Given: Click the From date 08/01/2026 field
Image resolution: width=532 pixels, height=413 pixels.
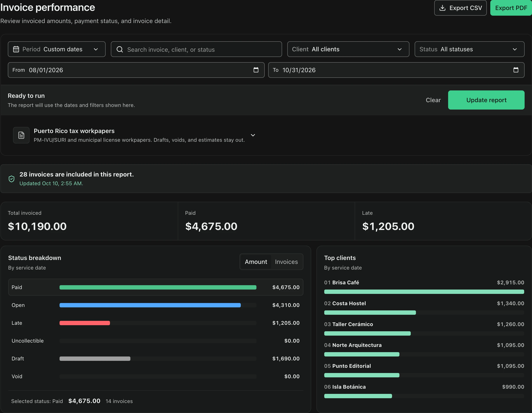Looking at the screenshot, I should [x=136, y=70].
